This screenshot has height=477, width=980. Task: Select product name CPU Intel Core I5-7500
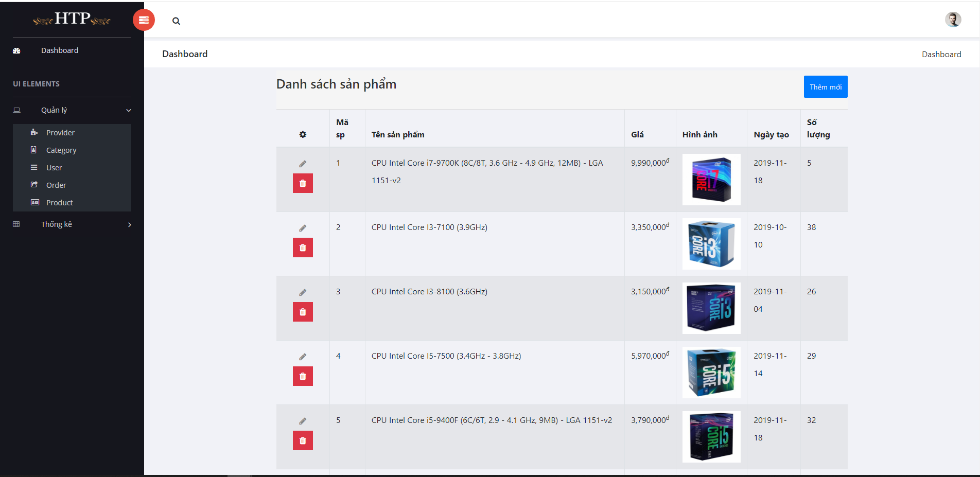click(x=446, y=356)
